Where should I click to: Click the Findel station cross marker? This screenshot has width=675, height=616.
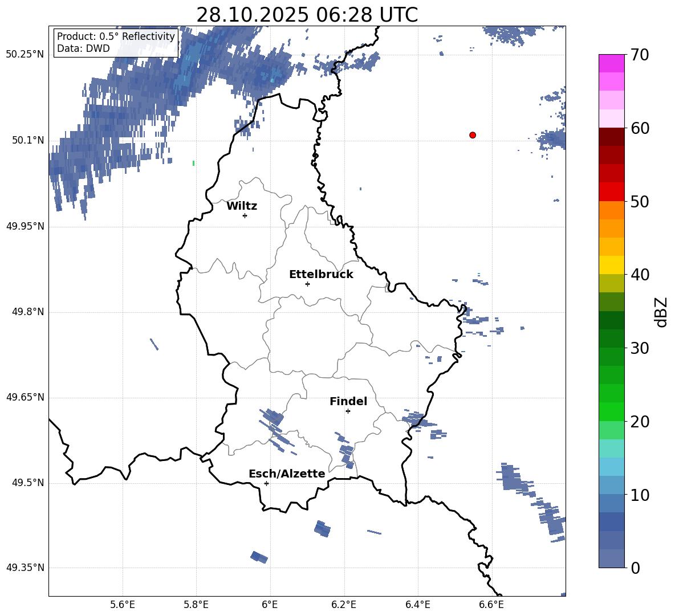[348, 411]
